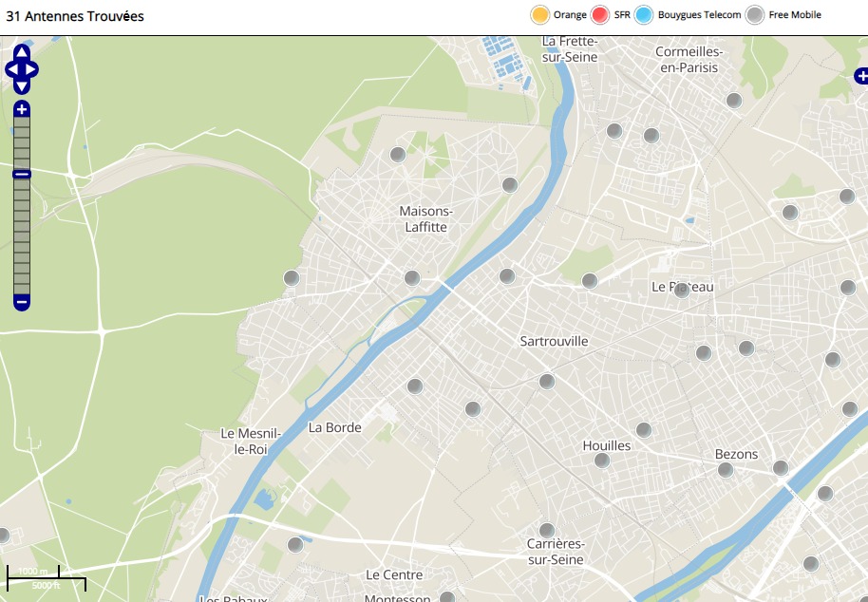Image resolution: width=868 pixels, height=602 pixels.
Task: Toggle the SFR operator red circle
Action: tap(600, 15)
